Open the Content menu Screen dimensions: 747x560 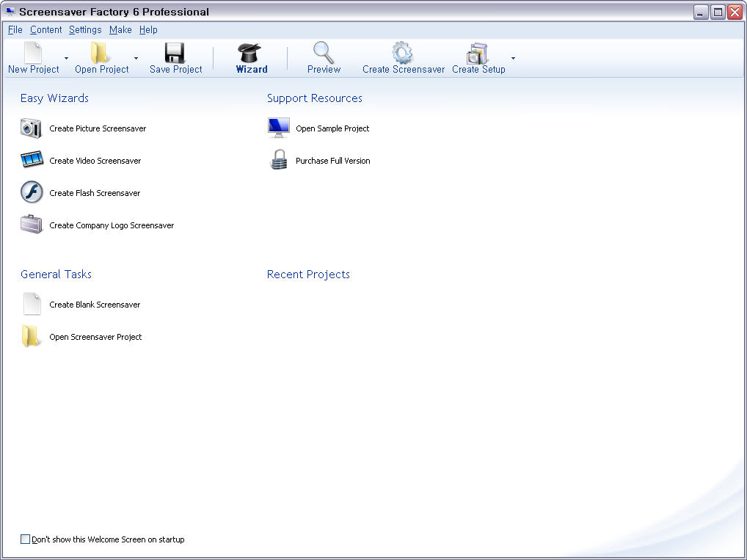[45, 29]
